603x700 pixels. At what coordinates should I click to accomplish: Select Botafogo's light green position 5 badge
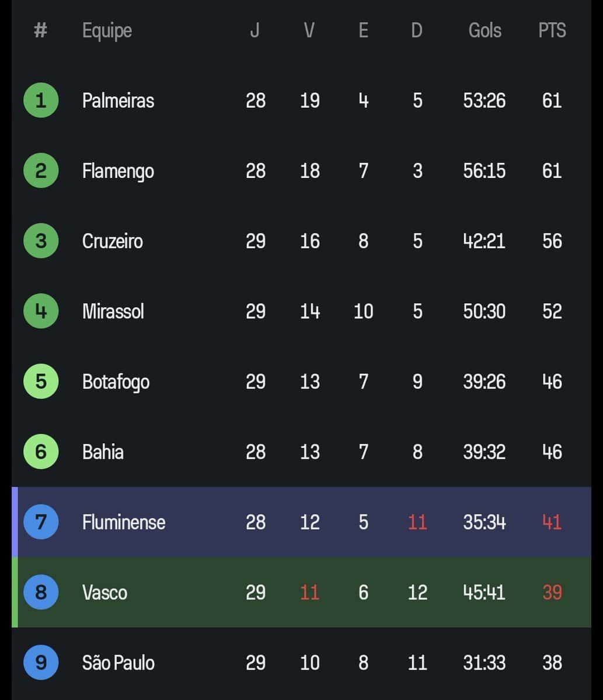coord(40,381)
